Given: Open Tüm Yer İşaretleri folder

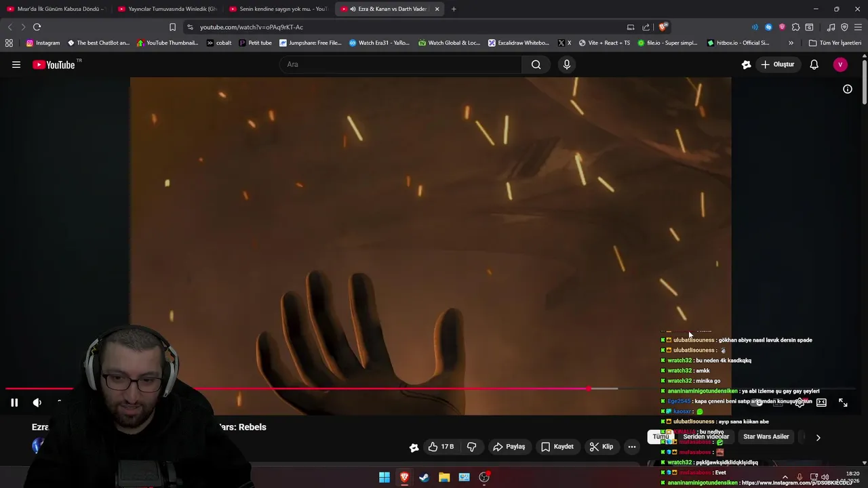Looking at the screenshot, I should pyautogui.click(x=835, y=43).
